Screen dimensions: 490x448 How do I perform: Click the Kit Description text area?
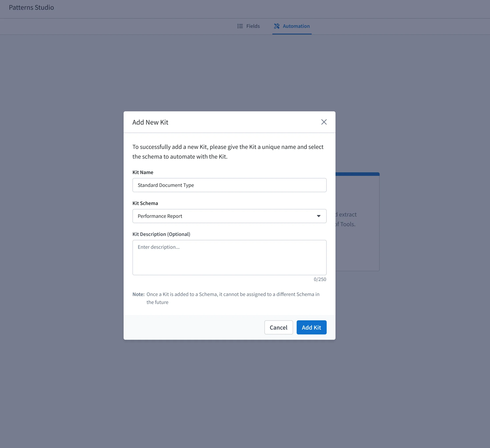(x=229, y=258)
